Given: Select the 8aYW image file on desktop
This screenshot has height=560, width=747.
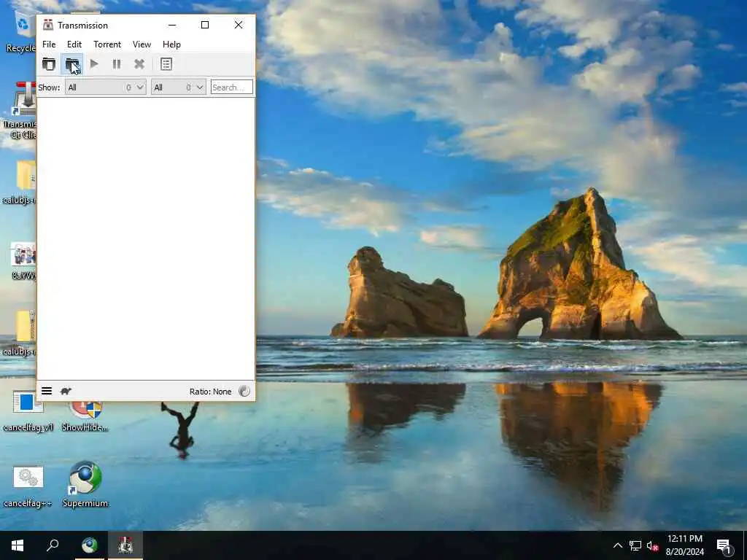Looking at the screenshot, I should click(x=23, y=261).
